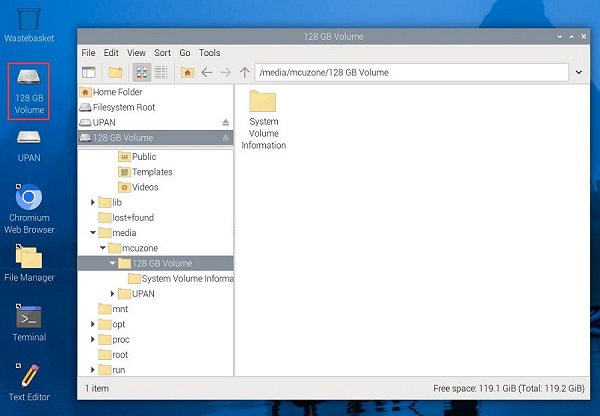Screen dimensions: 600x416
Task: Click the path address field
Action: tap(411, 72)
